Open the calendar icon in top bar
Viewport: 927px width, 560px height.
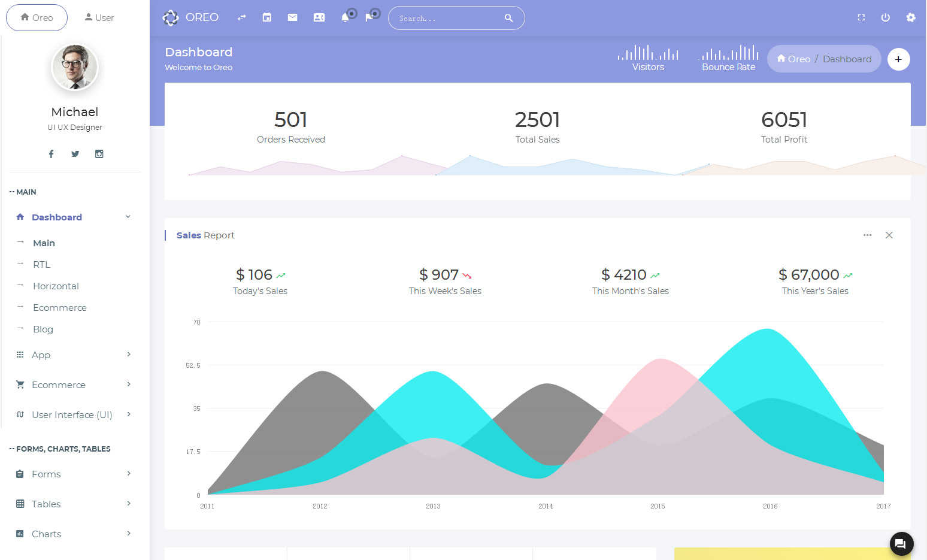click(267, 18)
